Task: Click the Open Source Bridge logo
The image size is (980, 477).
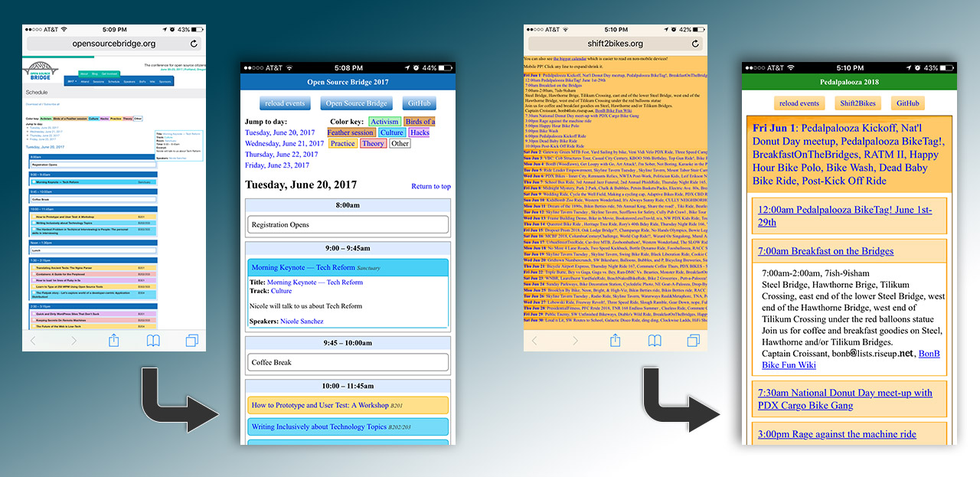Action: pos(42,70)
